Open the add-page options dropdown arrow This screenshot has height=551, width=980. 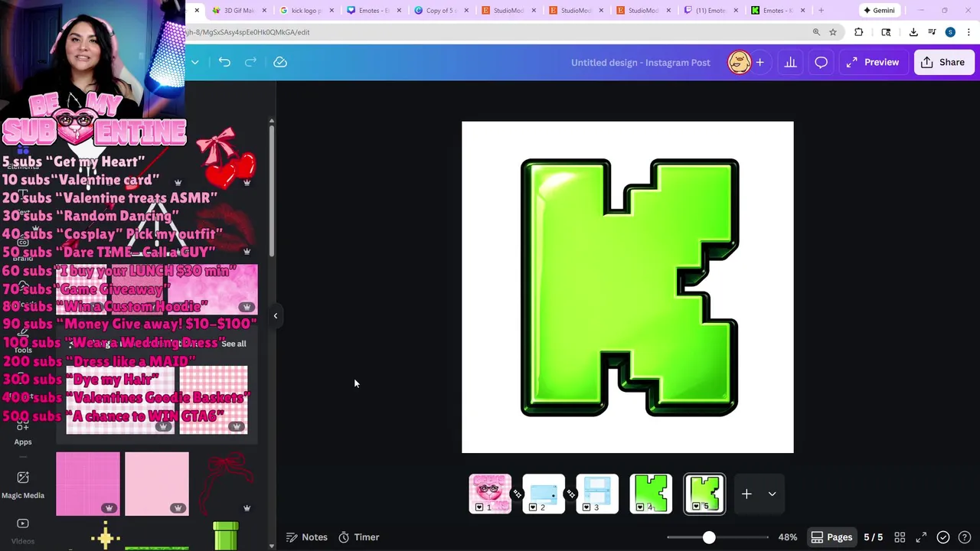[772, 494]
